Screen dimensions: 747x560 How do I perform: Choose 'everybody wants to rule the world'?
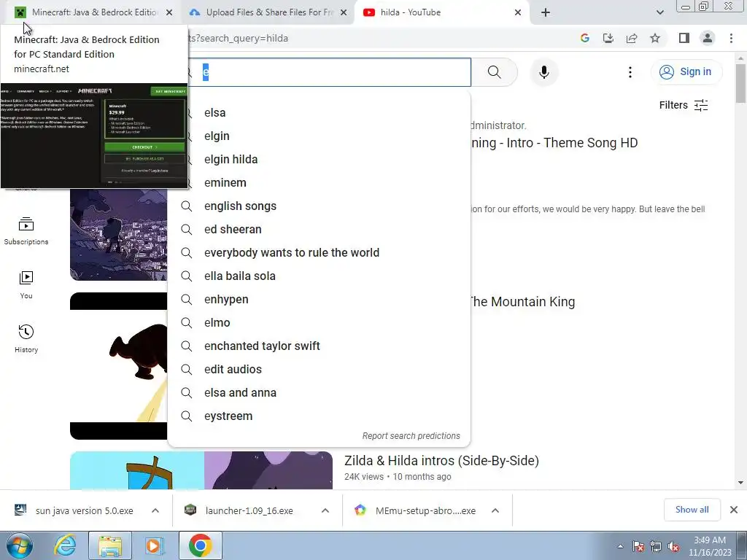tap(319, 253)
